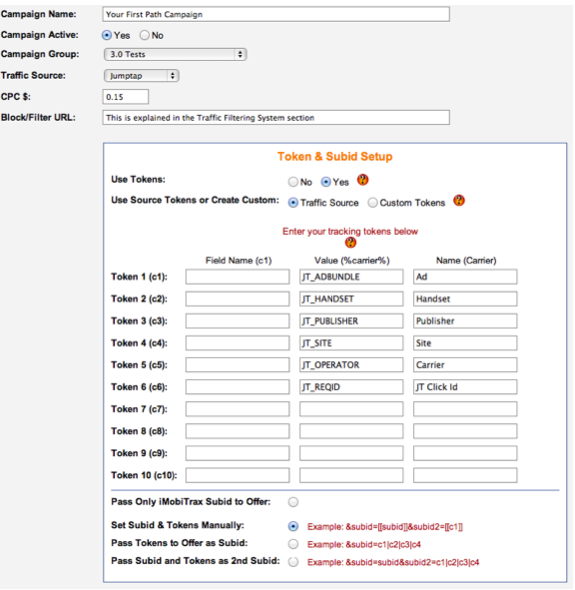The image size is (575, 590).
Task: Choose Pass Subid and Tokens as 2nd Subid
Action: (293, 562)
